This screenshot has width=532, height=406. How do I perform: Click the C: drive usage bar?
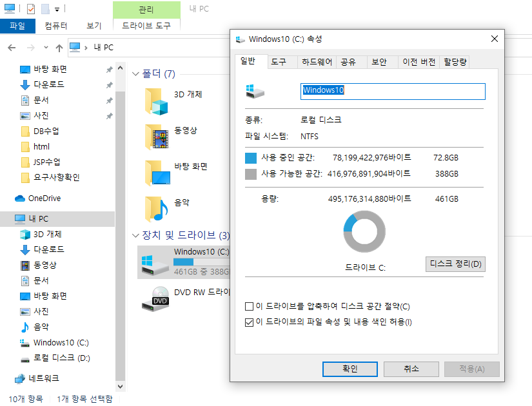(x=202, y=262)
